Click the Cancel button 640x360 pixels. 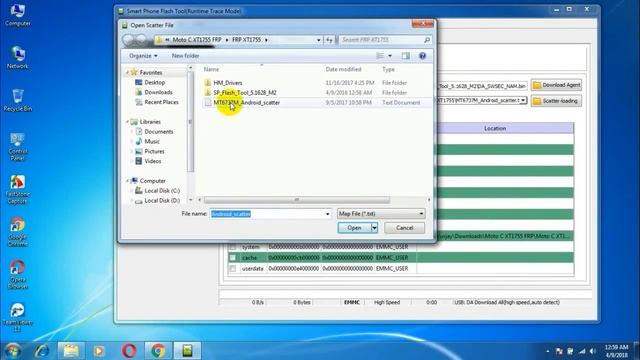[404, 228]
